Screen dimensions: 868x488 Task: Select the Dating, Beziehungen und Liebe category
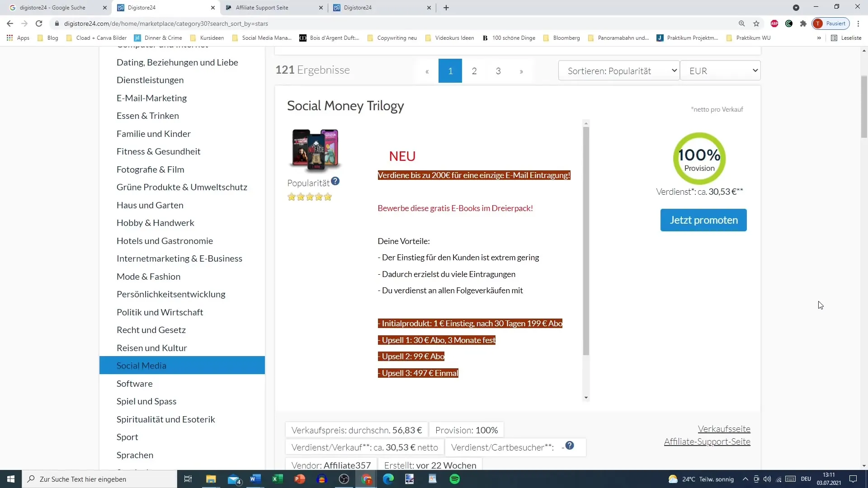click(x=177, y=62)
